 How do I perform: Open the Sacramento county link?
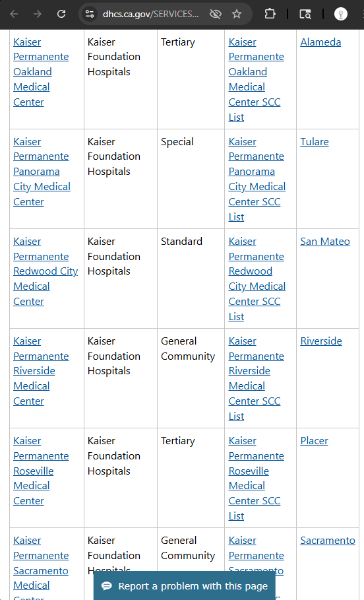point(328,541)
